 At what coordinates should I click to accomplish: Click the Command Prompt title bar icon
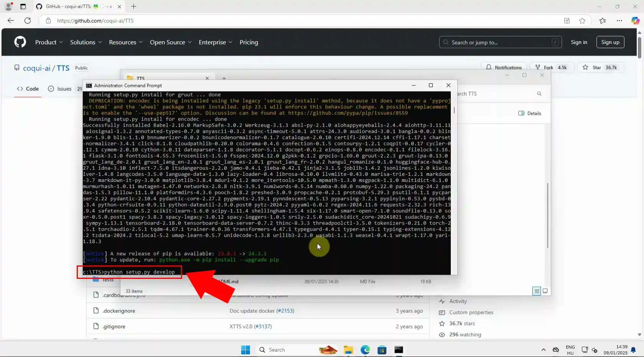point(89,85)
